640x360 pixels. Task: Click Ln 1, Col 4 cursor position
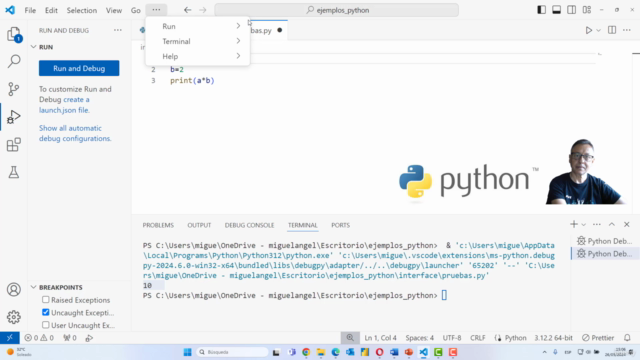pyautogui.click(x=380, y=338)
